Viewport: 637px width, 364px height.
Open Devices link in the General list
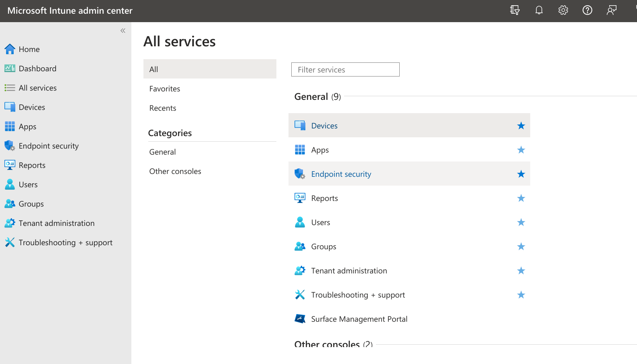point(324,126)
